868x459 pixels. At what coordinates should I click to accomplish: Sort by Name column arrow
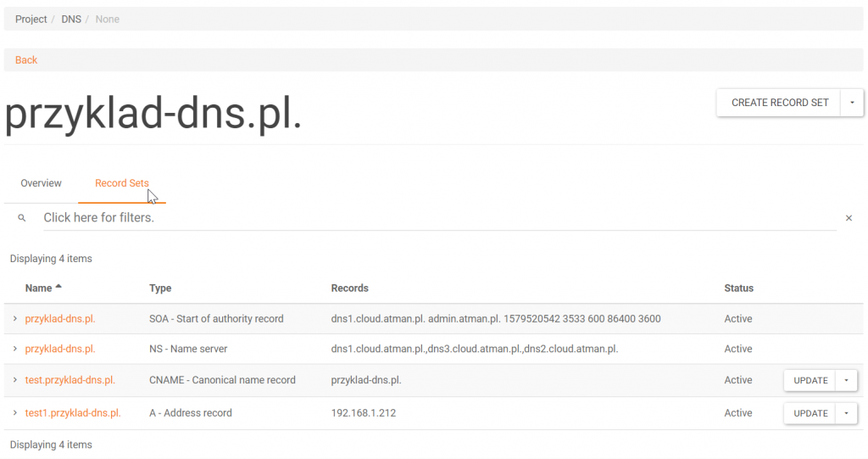(58, 288)
